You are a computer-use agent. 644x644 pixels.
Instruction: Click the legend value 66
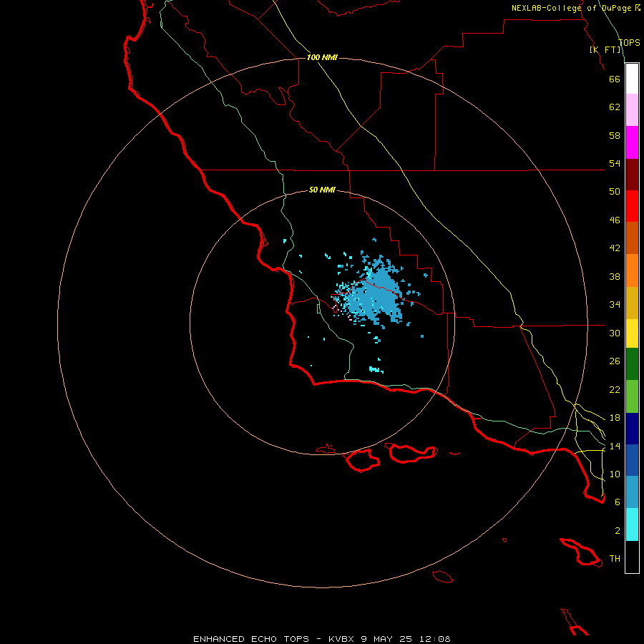coord(615,79)
